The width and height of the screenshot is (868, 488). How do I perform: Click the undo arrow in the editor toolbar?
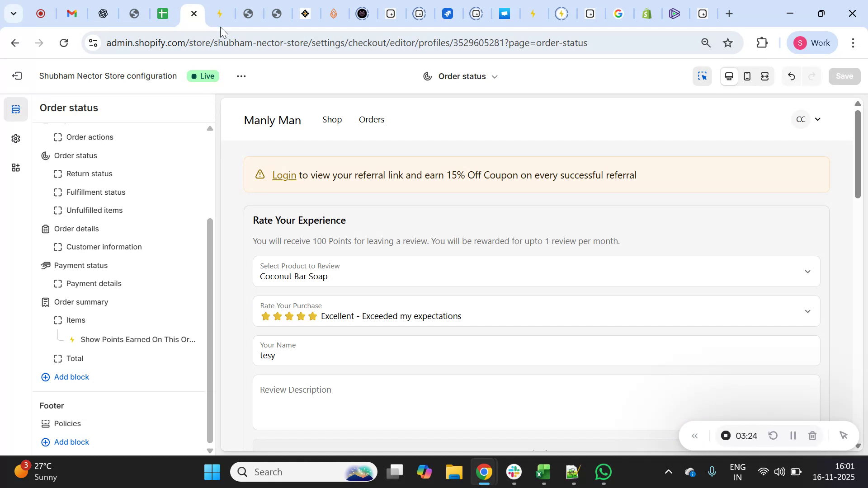tap(791, 76)
